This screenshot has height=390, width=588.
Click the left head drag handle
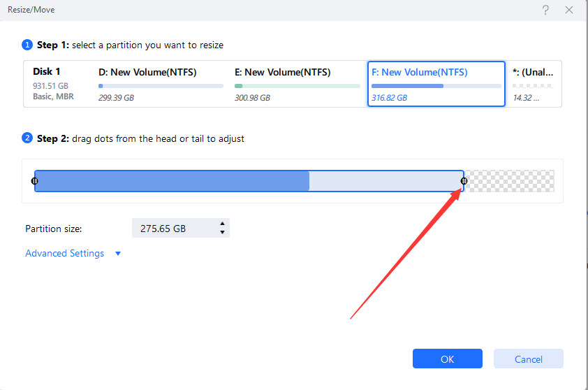[35, 181]
